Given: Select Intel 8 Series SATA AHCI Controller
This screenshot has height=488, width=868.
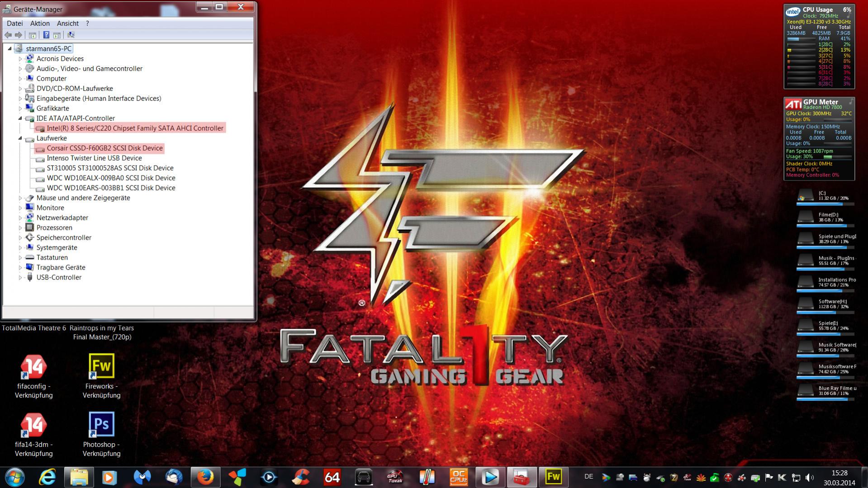Looking at the screenshot, I should pos(135,128).
